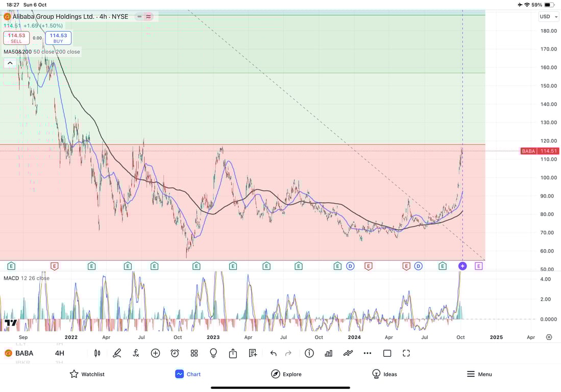Tap the 2023 time axis label
This screenshot has height=392, width=561.
213,337
